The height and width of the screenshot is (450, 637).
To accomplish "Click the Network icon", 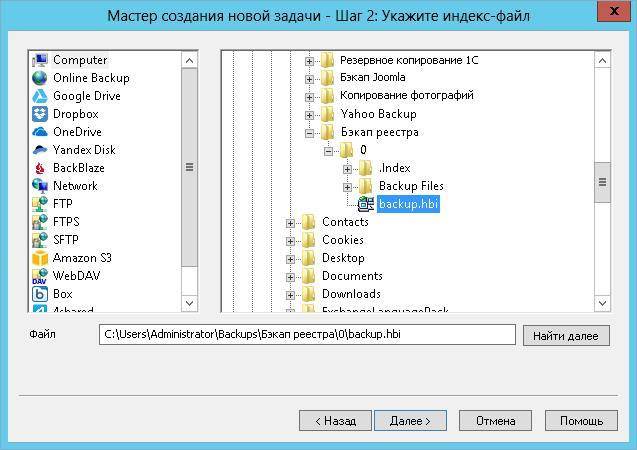I will (40, 186).
